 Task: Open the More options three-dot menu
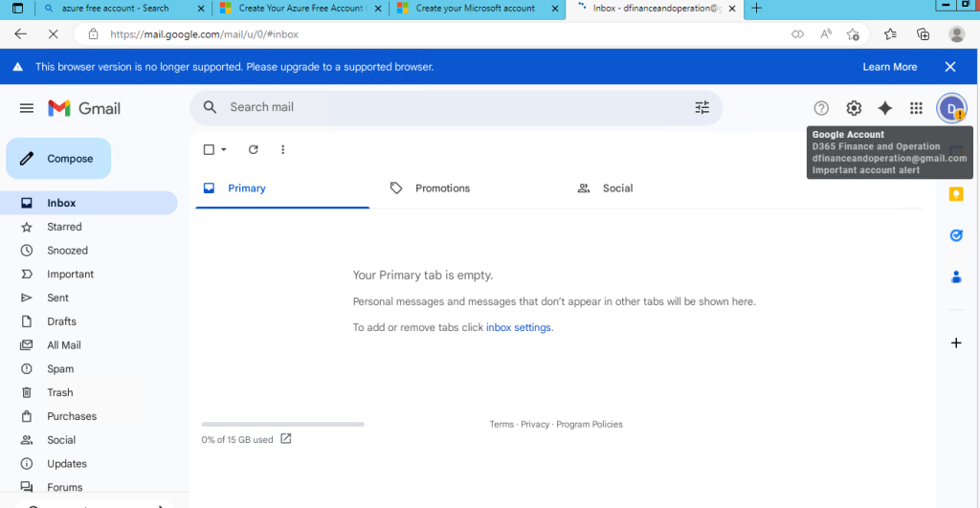click(282, 149)
